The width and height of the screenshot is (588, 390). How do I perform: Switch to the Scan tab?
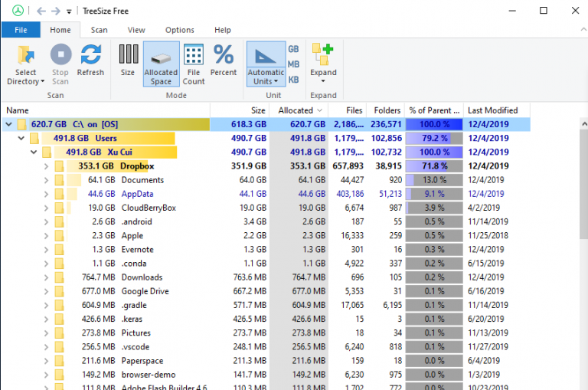click(x=99, y=30)
